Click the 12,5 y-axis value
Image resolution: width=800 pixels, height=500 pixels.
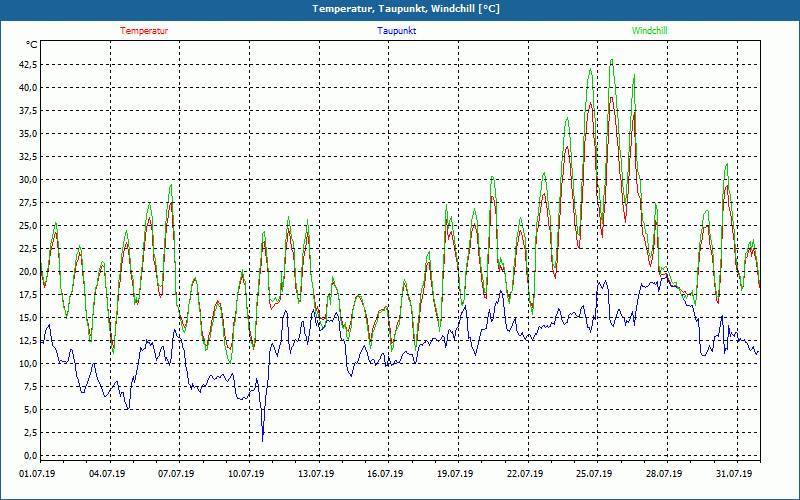(x=27, y=340)
